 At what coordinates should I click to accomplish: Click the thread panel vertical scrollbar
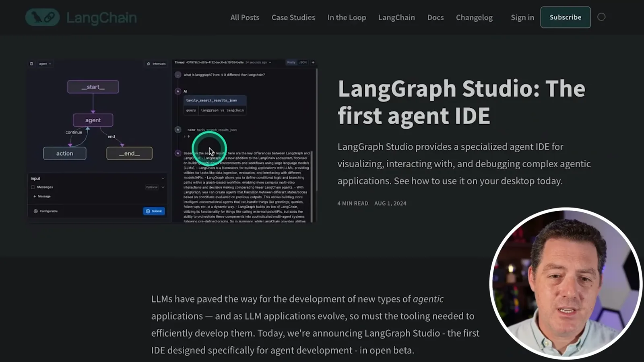(317, 130)
